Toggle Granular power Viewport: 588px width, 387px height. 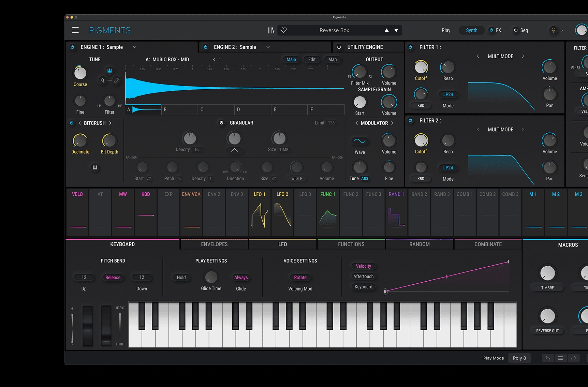coord(221,123)
